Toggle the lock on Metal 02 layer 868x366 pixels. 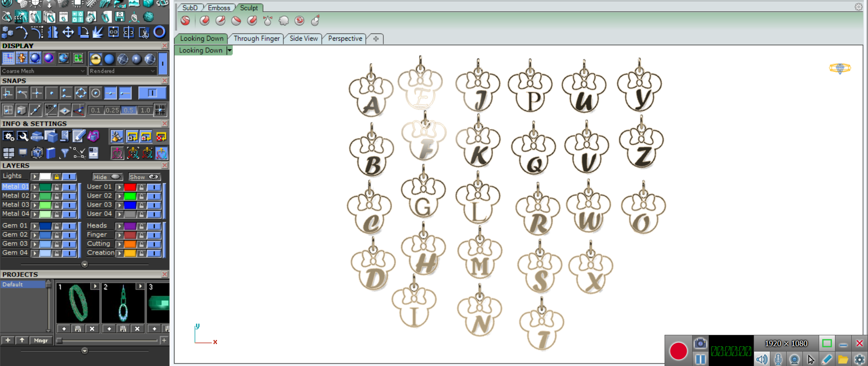tap(57, 196)
